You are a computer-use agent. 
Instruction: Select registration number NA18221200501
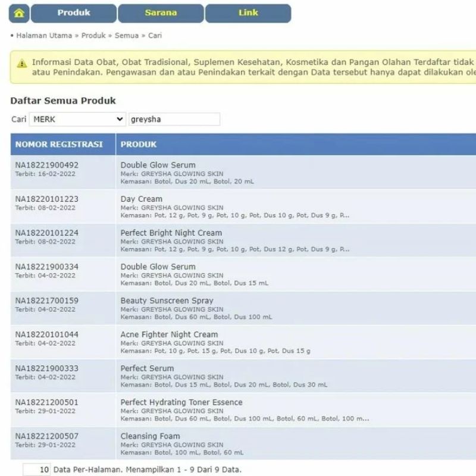coord(47,402)
